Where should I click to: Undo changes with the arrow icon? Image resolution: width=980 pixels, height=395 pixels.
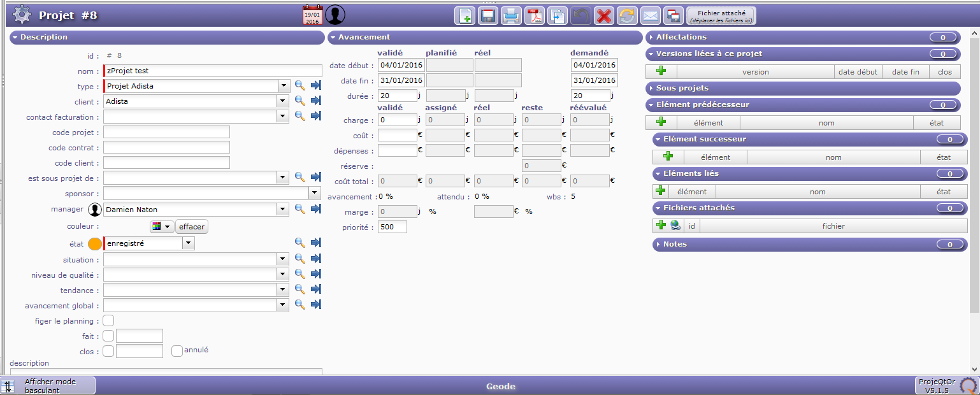tap(580, 15)
